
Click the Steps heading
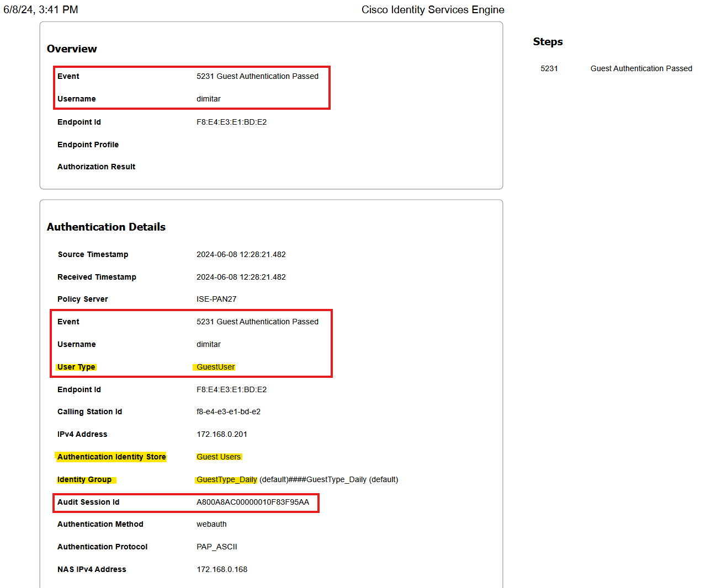pyautogui.click(x=548, y=42)
